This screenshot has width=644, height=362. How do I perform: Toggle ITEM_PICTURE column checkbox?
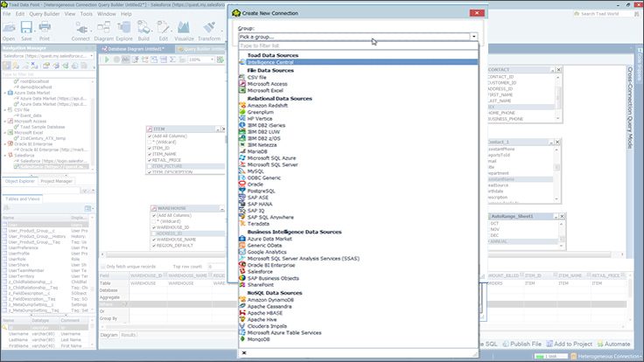point(150,166)
